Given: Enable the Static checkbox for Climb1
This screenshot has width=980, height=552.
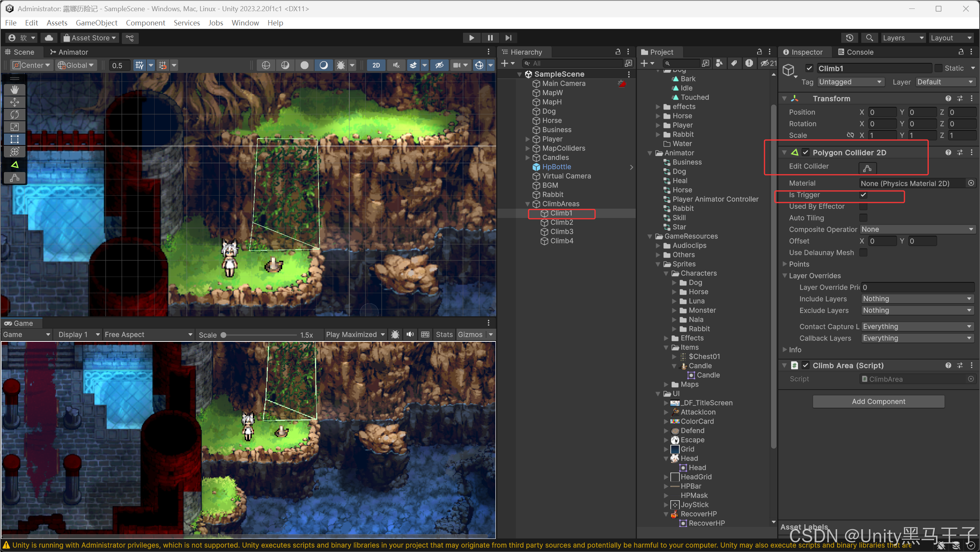Looking at the screenshot, I should coord(938,68).
